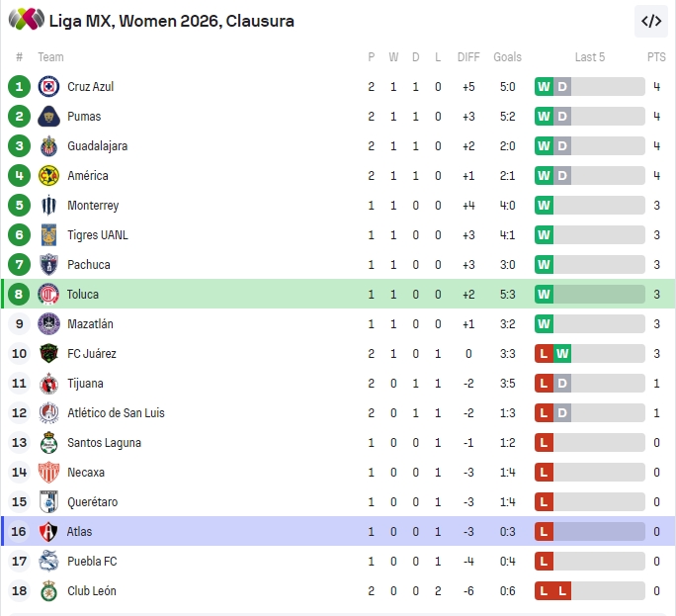Click the Cruz Azul team crest

[x=48, y=87]
